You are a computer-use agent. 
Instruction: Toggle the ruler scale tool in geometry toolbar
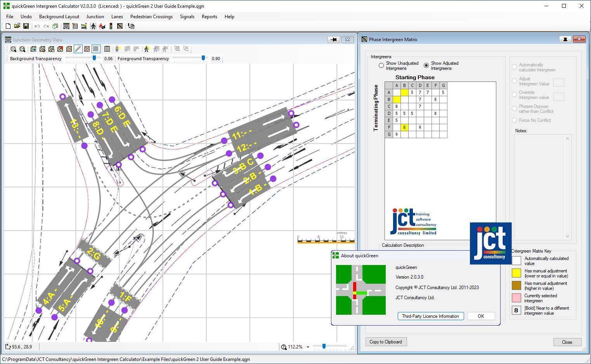[x=78, y=49]
